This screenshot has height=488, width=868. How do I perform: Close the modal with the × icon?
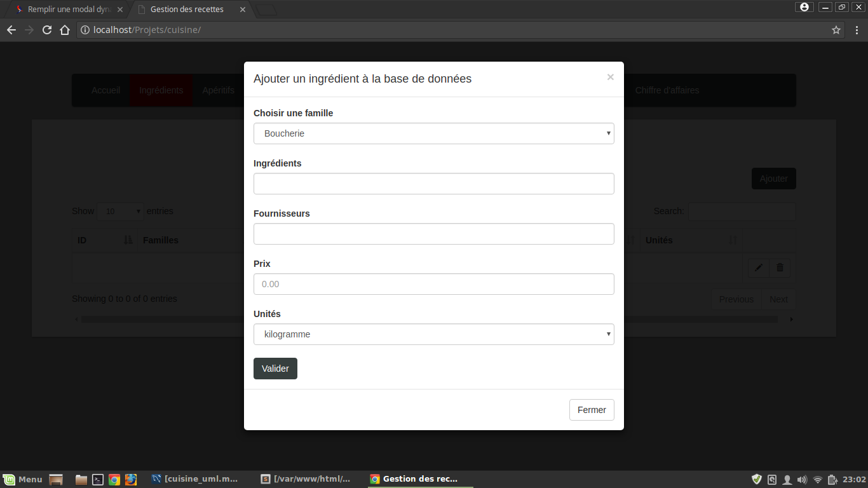610,78
